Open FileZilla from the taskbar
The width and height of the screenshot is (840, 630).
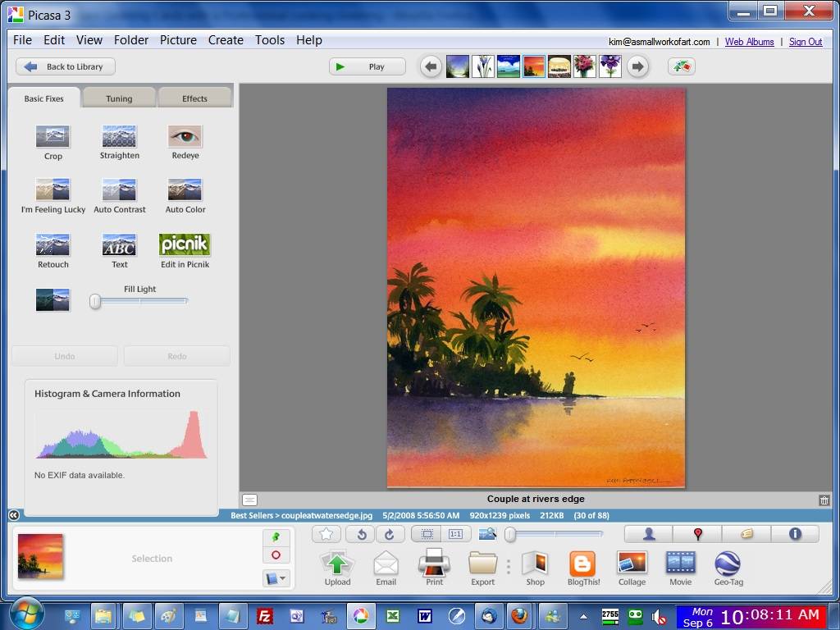(x=265, y=617)
